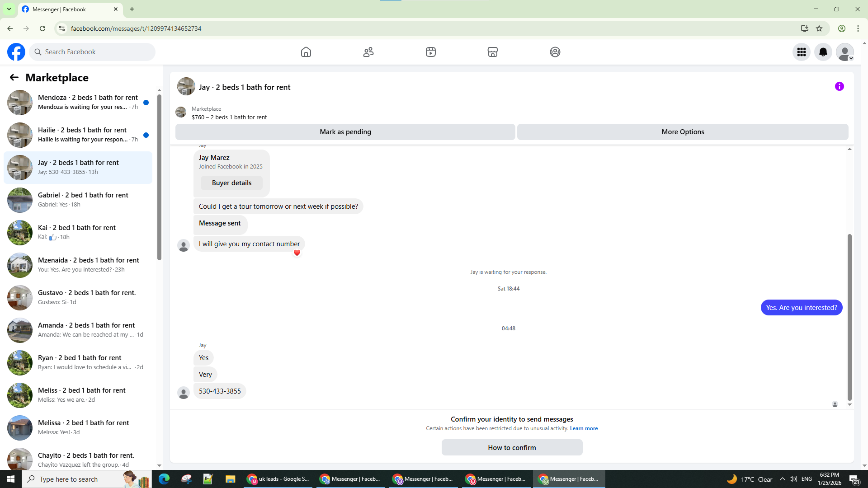This screenshot has height=488, width=868.
Task: Open the notifications bell
Action: 823,52
